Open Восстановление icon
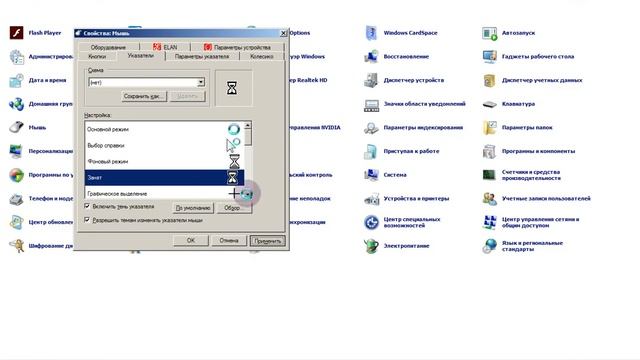 click(x=371, y=56)
